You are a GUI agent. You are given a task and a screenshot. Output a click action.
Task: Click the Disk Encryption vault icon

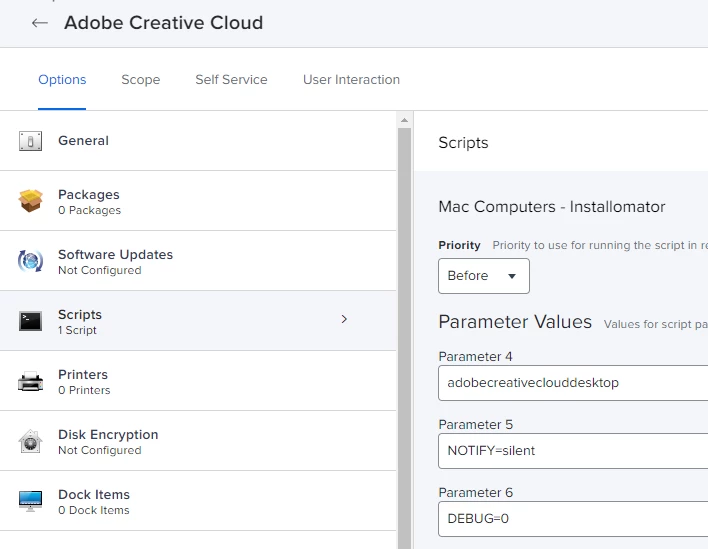click(x=30, y=441)
